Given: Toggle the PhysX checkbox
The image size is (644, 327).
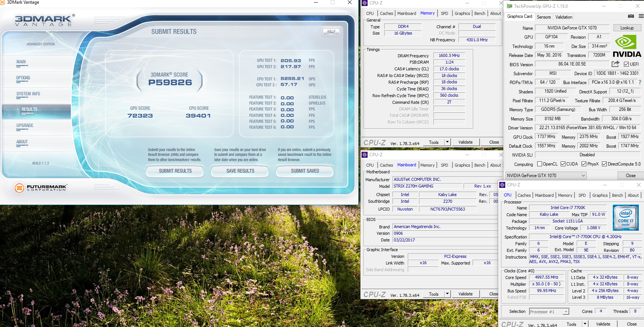Looking at the screenshot, I should 584,164.
